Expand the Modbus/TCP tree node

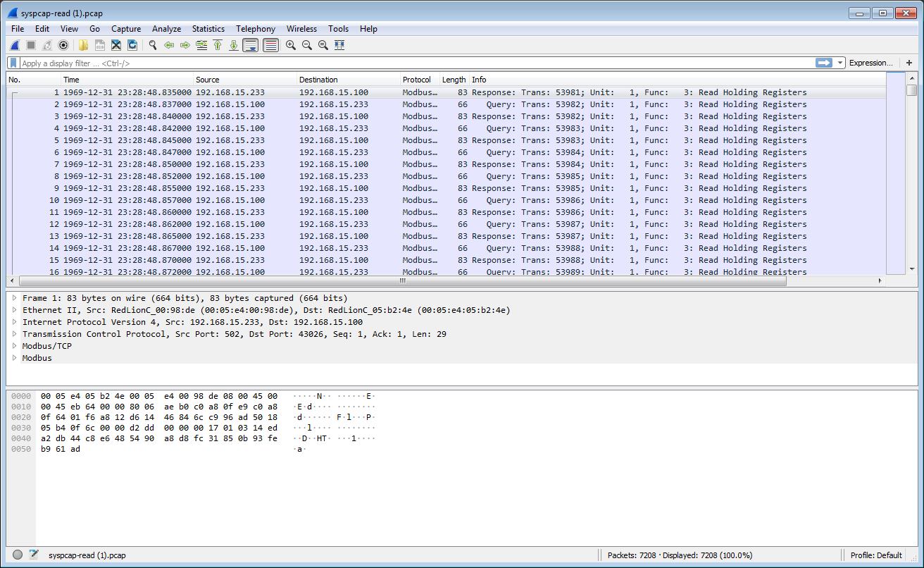pos(14,346)
